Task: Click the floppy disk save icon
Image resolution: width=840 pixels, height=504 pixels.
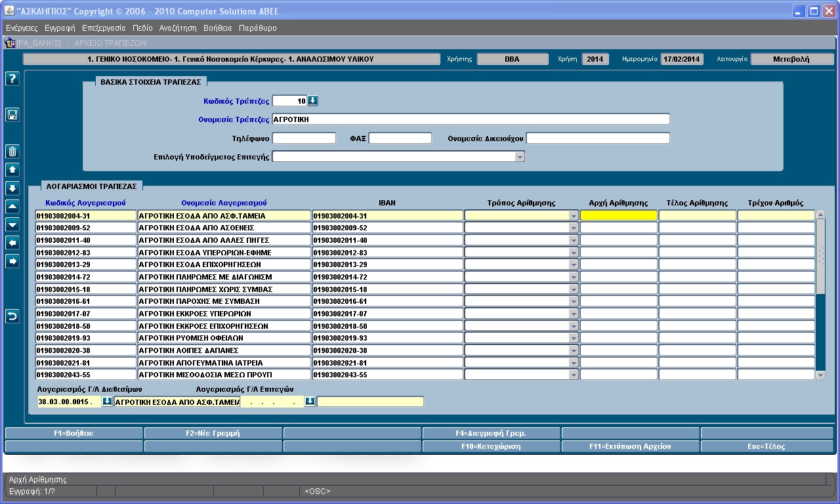Action: coord(12,115)
